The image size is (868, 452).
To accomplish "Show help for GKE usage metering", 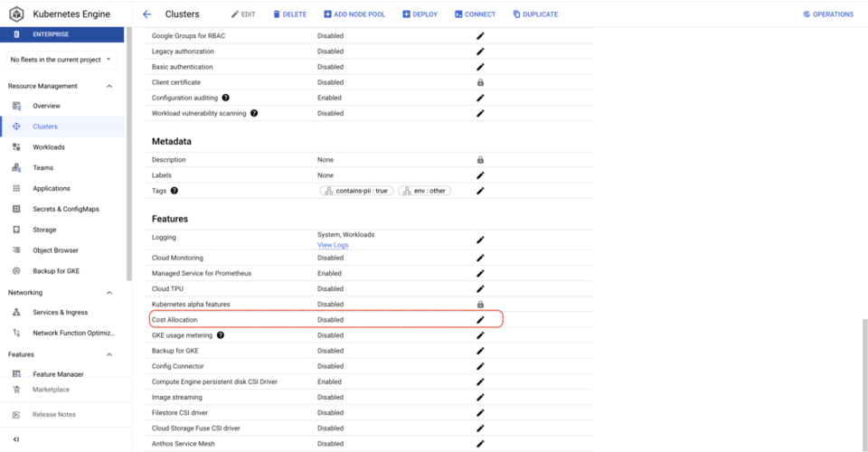I will 221,335.
